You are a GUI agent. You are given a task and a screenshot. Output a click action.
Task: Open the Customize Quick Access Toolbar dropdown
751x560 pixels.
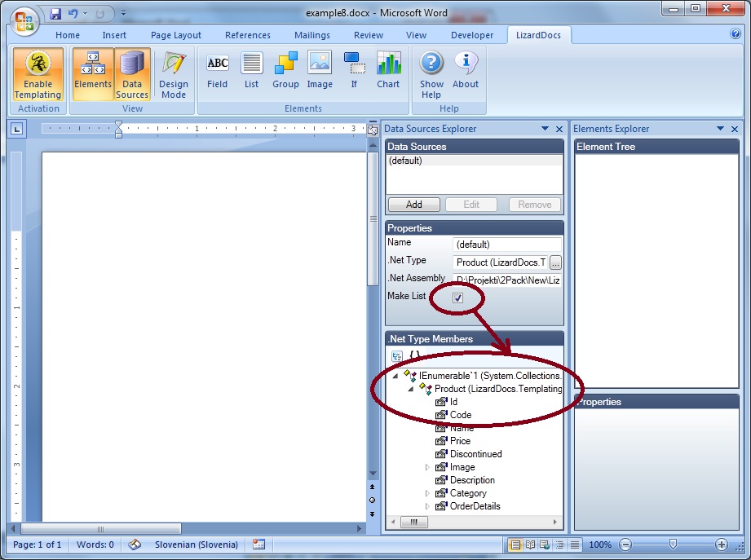pyautogui.click(x=124, y=13)
